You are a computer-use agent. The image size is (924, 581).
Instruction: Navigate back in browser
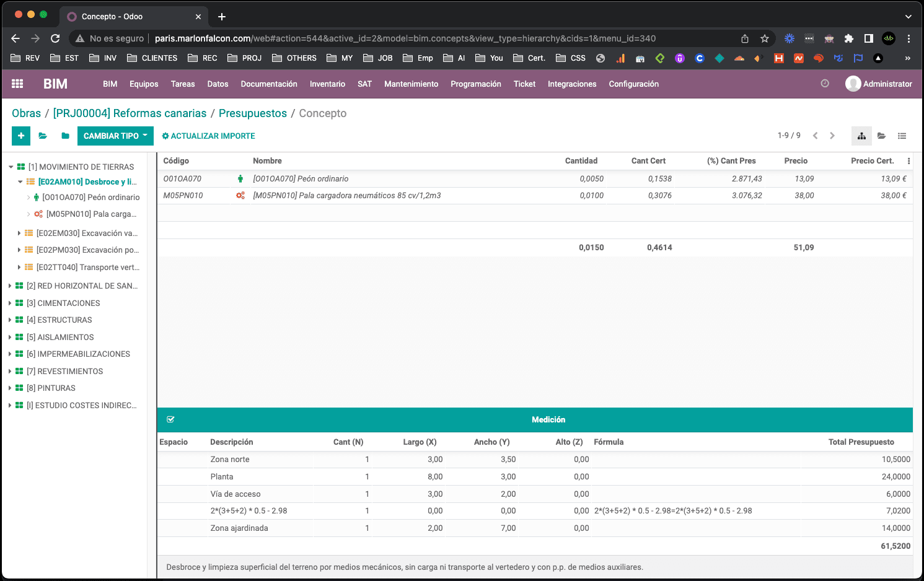tap(15, 38)
